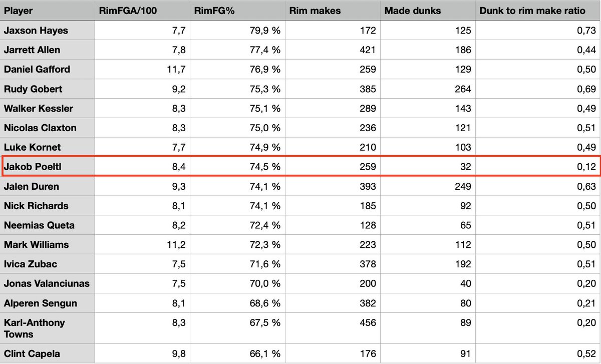Select the Nick Richards row label
601x364 pixels.
coord(48,206)
